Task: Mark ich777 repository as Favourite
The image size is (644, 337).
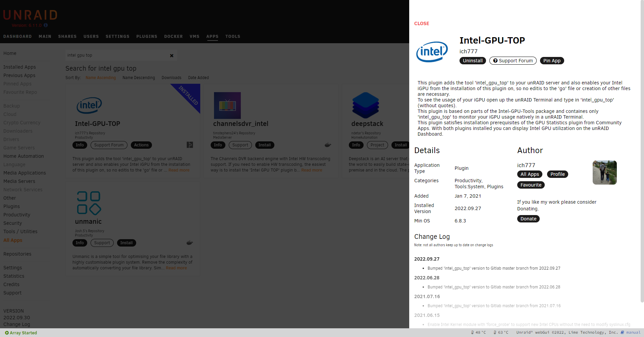Action: pyautogui.click(x=531, y=185)
